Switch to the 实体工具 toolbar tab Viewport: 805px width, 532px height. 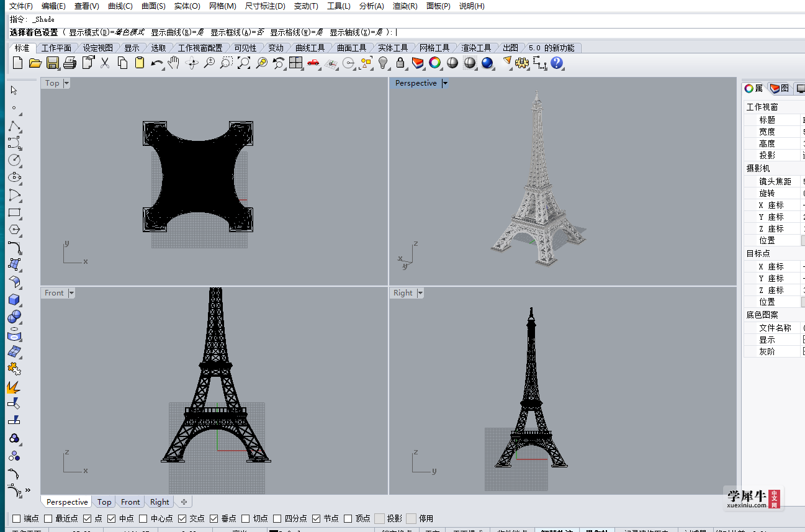[393, 48]
